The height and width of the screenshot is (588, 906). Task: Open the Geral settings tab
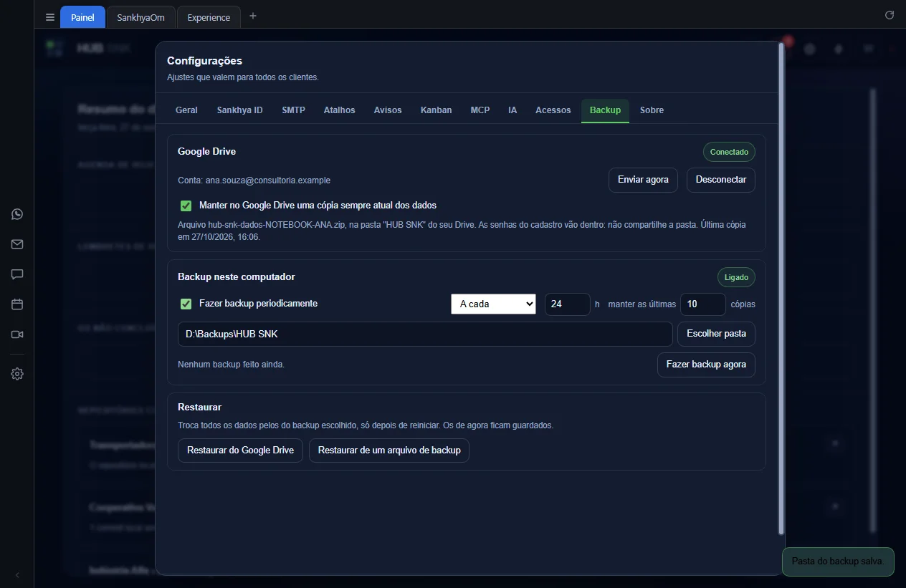click(186, 110)
